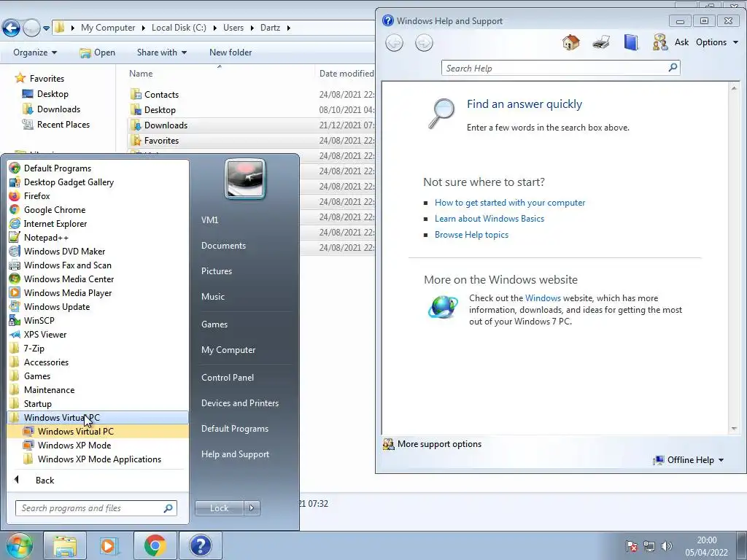Open the Offline Help dropdown
The height and width of the screenshot is (560, 747).
tap(689, 460)
